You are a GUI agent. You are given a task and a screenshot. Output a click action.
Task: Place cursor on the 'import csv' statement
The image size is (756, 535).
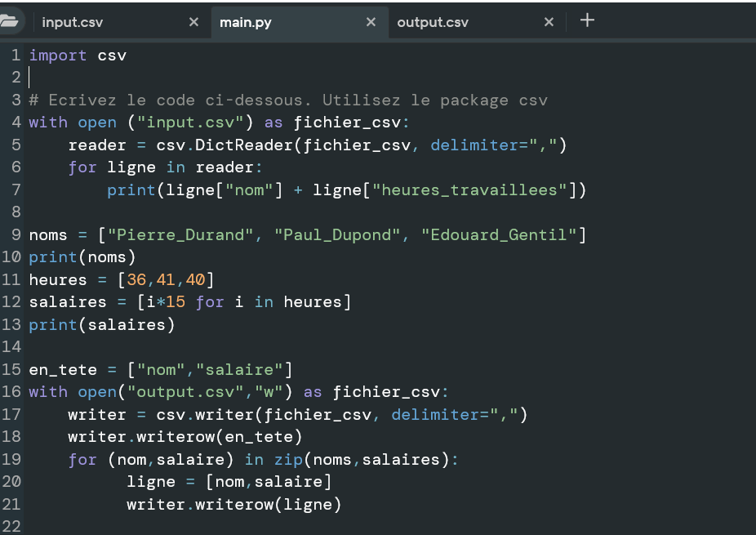(x=78, y=56)
